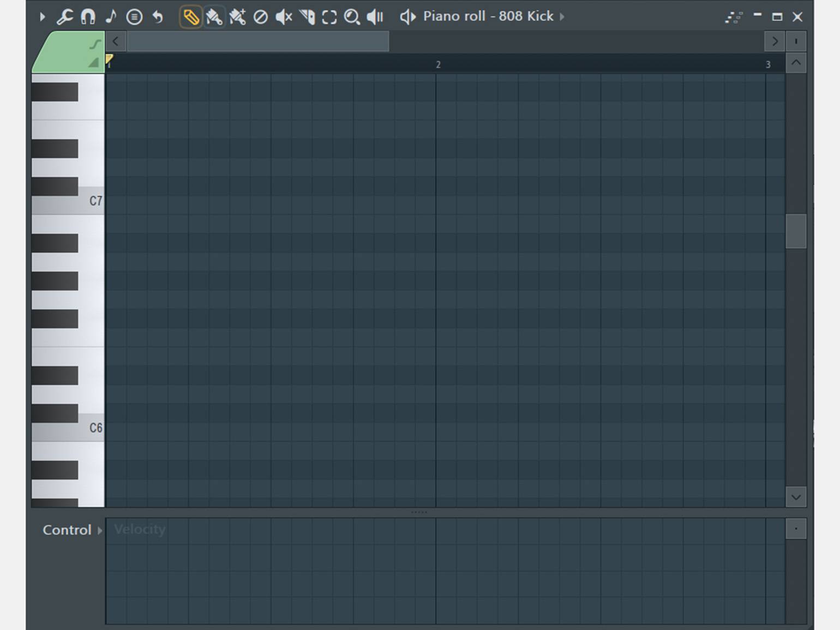Open the Tools wrench menu
This screenshot has height=630, width=840.
pyautogui.click(x=64, y=17)
